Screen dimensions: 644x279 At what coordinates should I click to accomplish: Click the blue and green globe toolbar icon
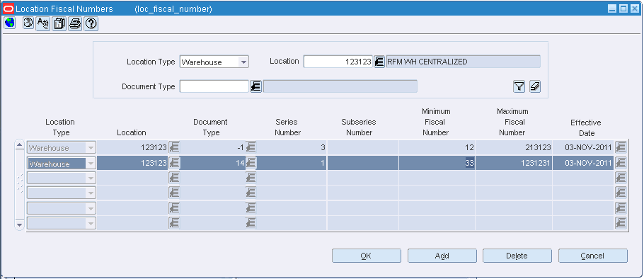coord(9,23)
